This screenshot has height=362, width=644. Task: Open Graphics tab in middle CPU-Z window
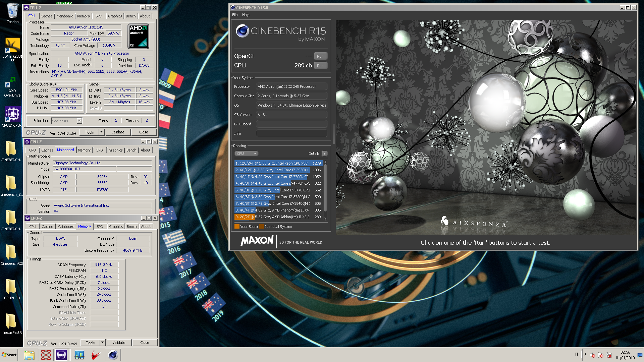[116, 150]
